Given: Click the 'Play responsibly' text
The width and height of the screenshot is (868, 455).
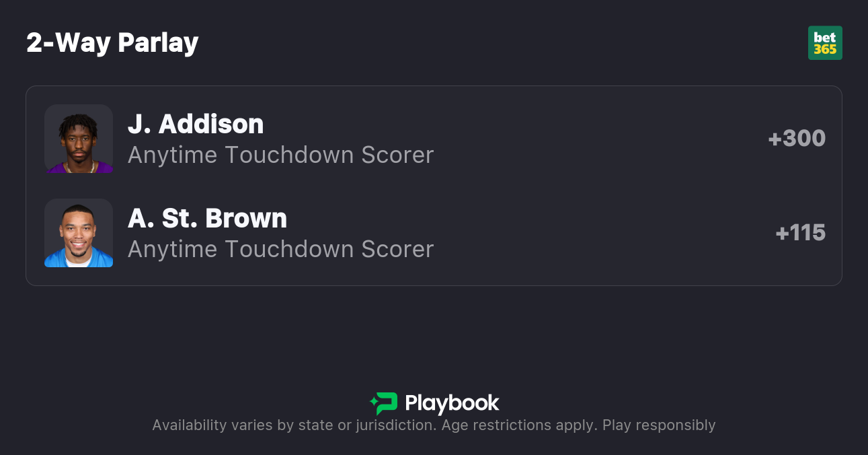Looking at the screenshot, I should coord(659,425).
